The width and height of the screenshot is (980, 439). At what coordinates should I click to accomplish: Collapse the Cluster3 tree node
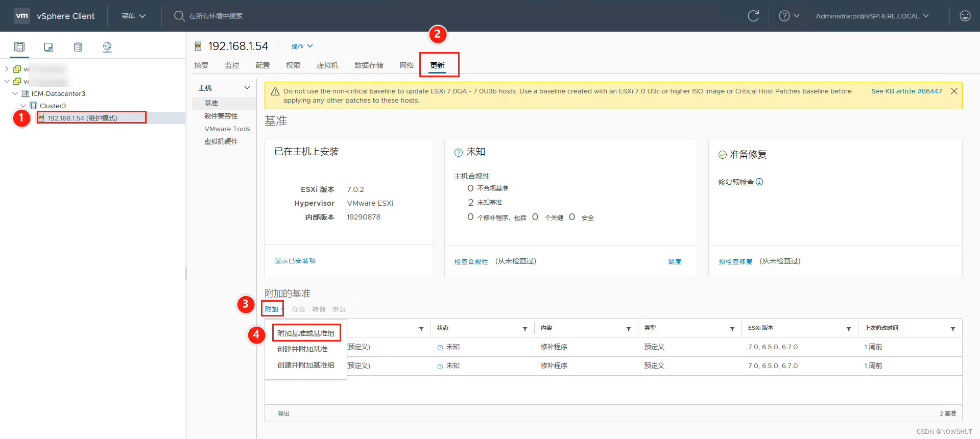(x=23, y=106)
